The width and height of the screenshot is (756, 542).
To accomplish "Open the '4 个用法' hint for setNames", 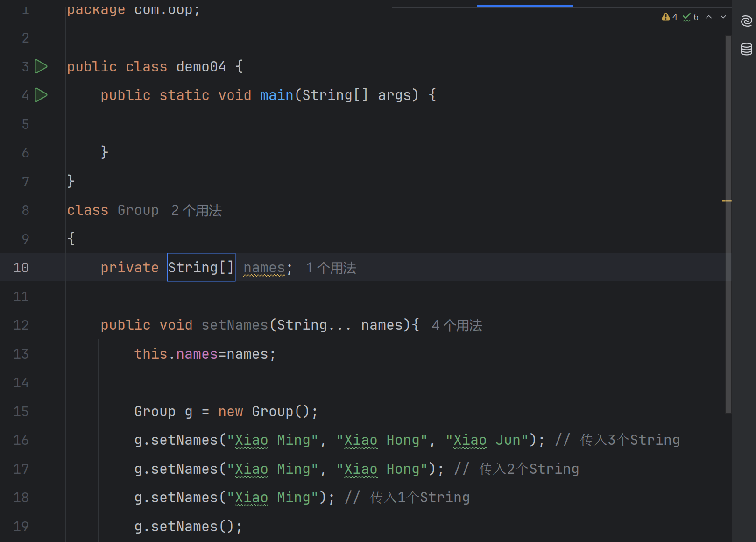I will 457,325.
